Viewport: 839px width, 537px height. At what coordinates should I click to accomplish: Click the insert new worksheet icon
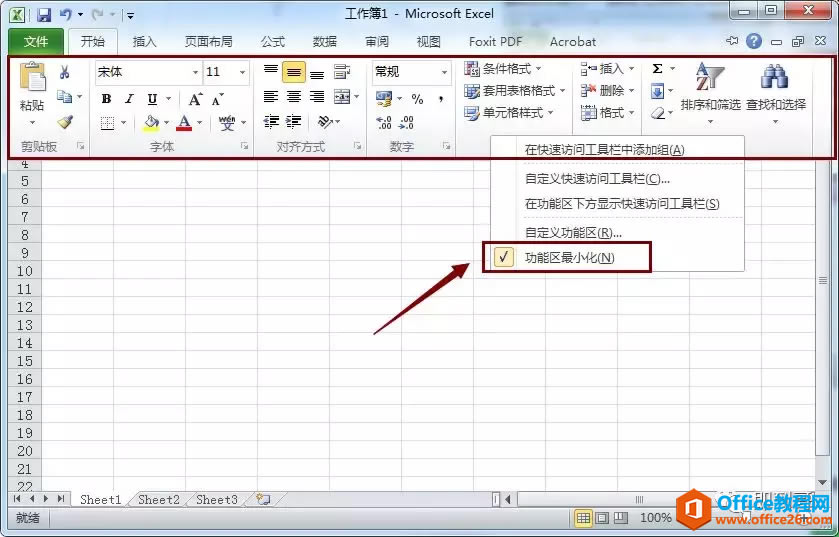tap(263, 500)
